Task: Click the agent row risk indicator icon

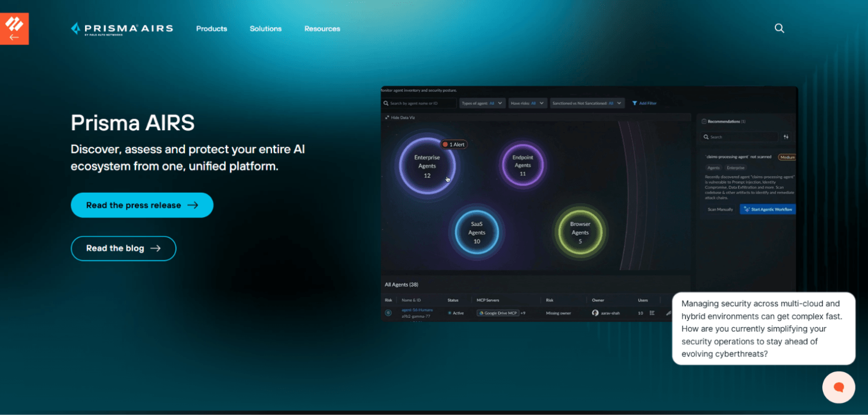Action: click(388, 313)
